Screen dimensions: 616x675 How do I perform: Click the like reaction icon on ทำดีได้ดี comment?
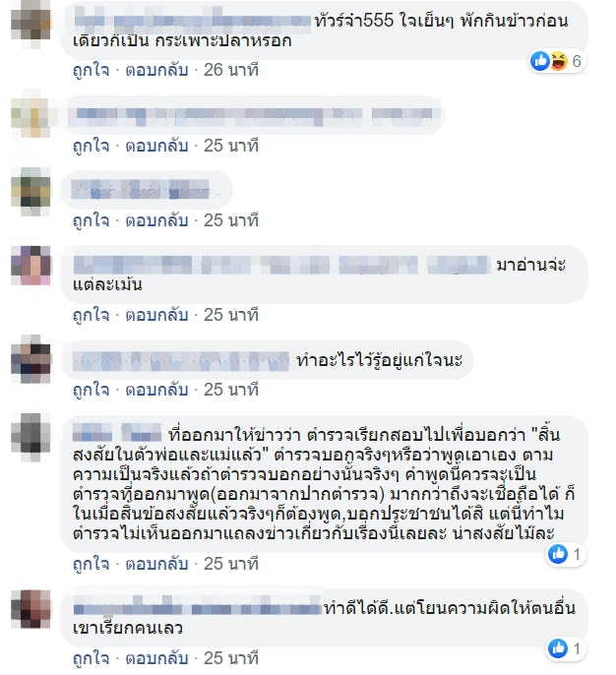click(x=558, y=647)
